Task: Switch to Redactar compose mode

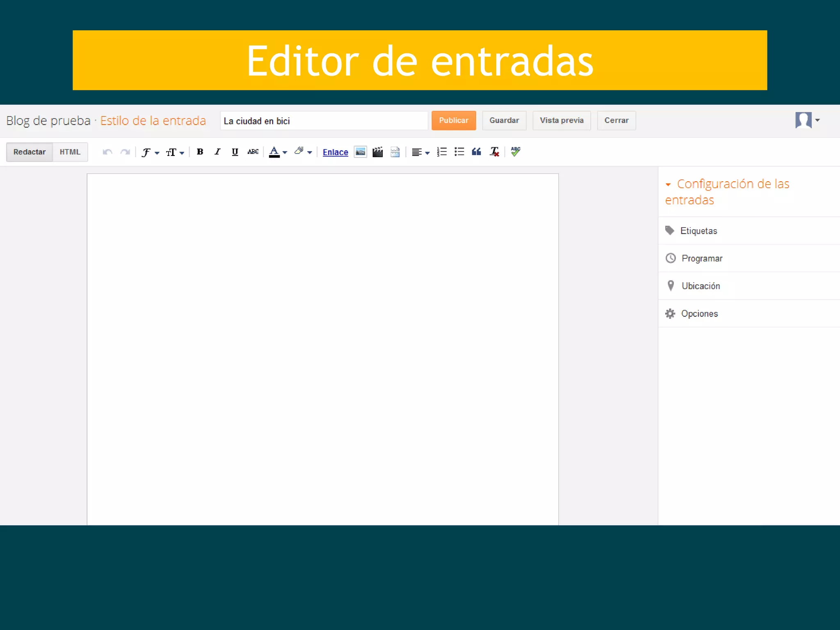Action: (30, 152)
